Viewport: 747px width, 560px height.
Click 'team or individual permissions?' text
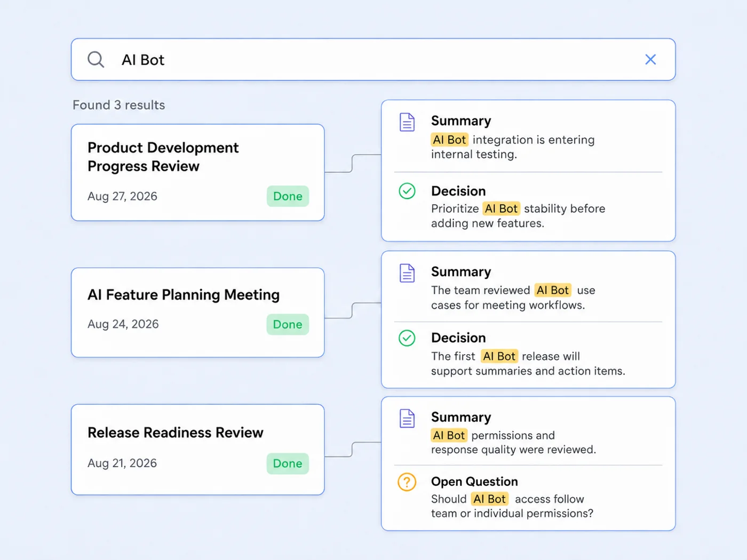coord(512,514)
